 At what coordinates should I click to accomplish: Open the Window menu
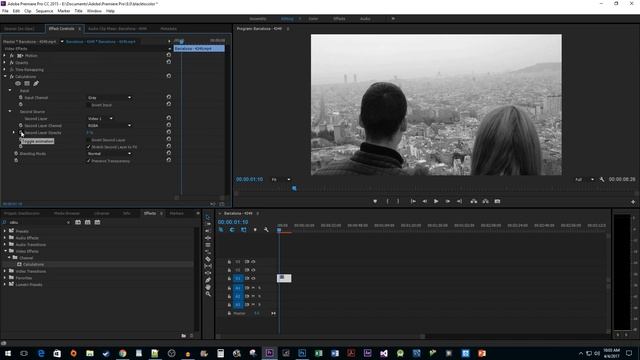[x=94, y=11]
